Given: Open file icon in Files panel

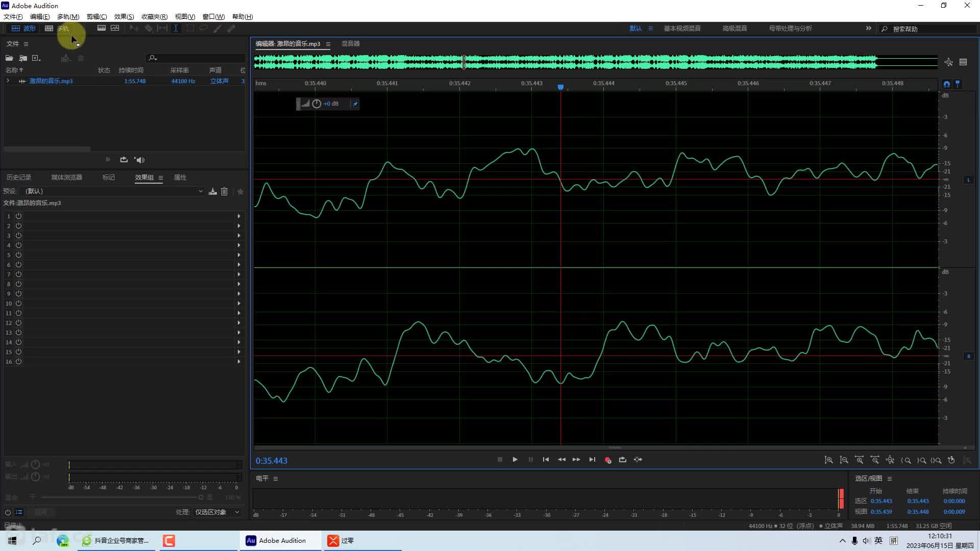Looking at the screenshot, I should click(9, 58).
